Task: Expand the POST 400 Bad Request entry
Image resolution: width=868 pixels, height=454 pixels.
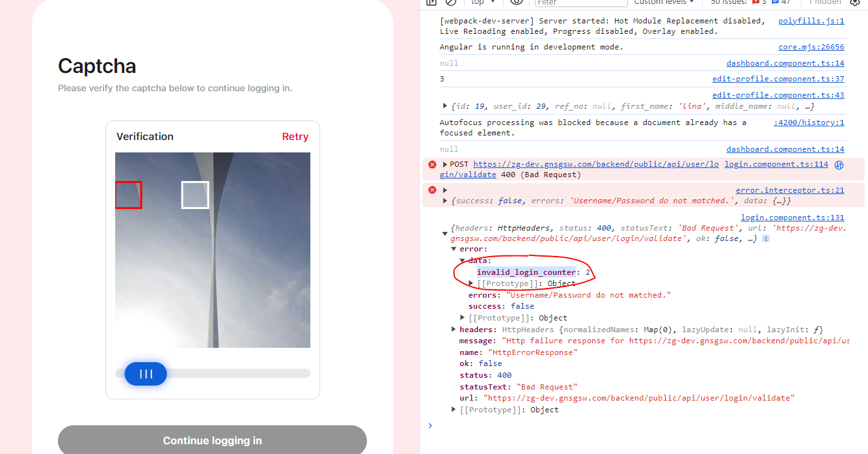Action: [x=445, y=165]
